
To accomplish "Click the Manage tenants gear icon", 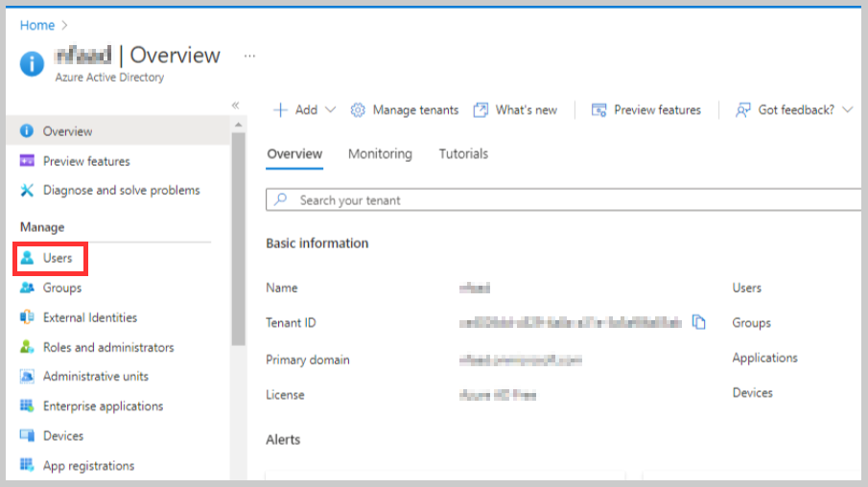I will pyautogui.click(x=358, y=110).
